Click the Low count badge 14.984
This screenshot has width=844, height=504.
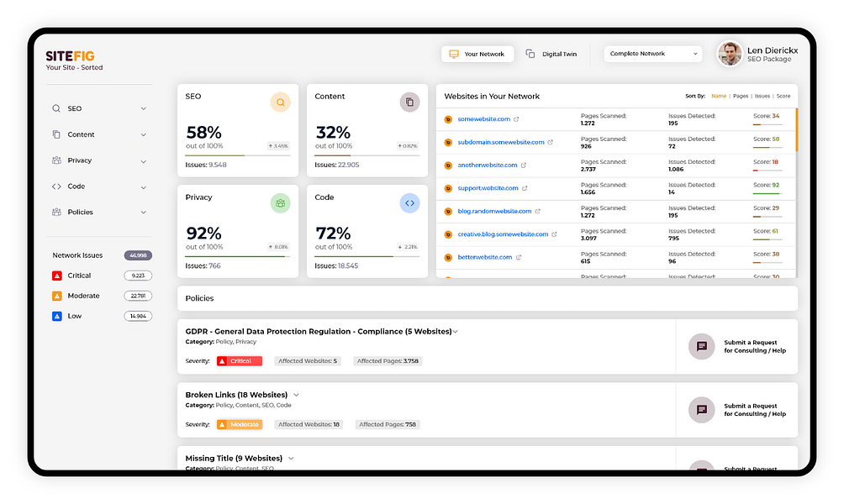point(138,317)
